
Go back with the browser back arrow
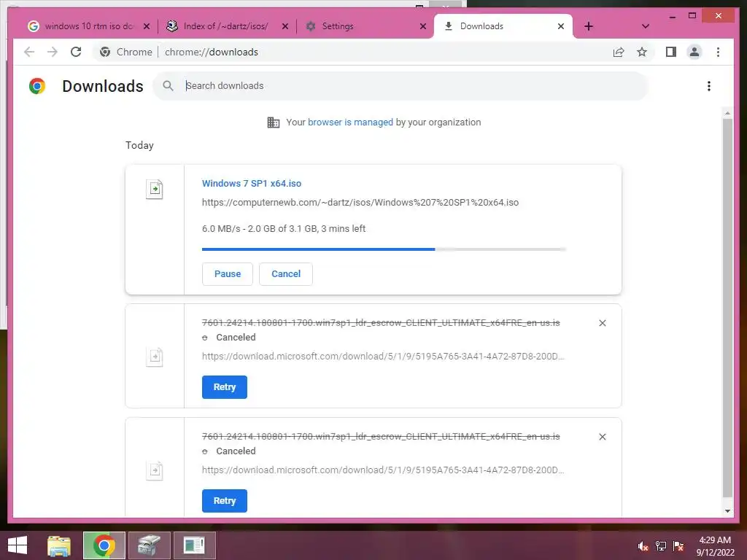29,52
